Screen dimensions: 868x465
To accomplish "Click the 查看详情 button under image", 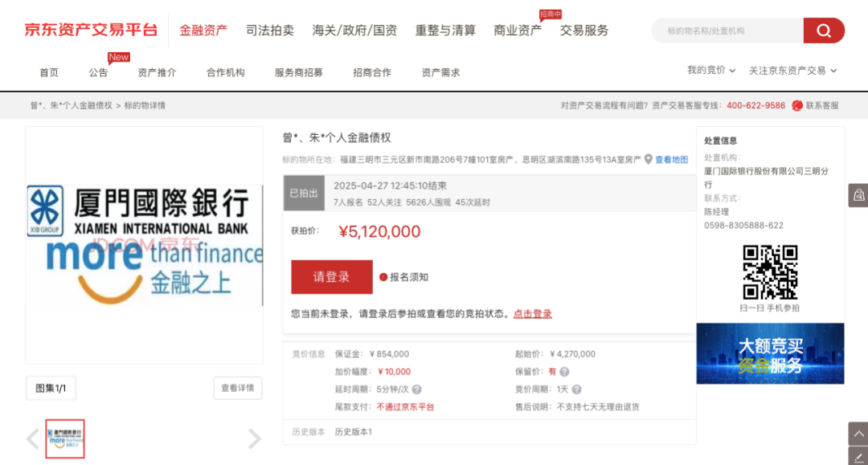I will click(237, 388).
